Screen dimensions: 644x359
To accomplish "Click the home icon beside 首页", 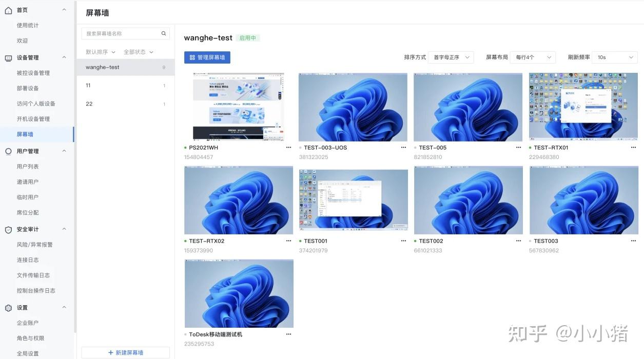I will [x=8, y=10].
